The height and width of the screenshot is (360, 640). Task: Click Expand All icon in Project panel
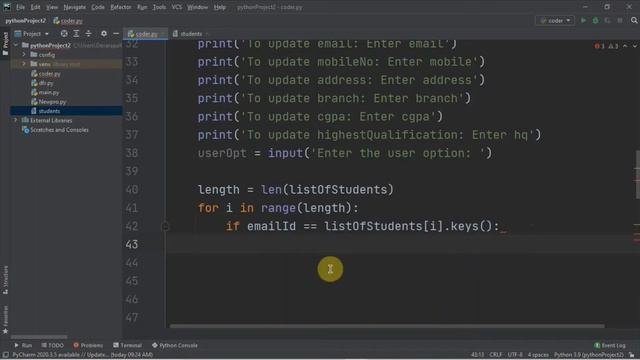tap(76, 33)
